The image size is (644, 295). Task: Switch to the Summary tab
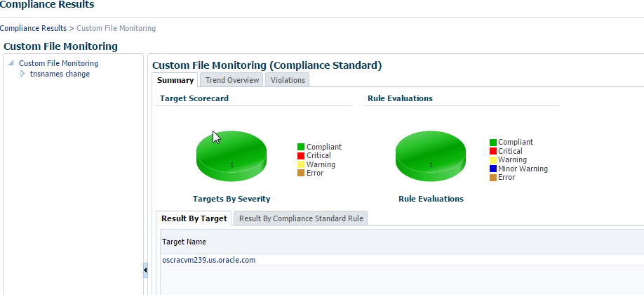click(175, 80)
